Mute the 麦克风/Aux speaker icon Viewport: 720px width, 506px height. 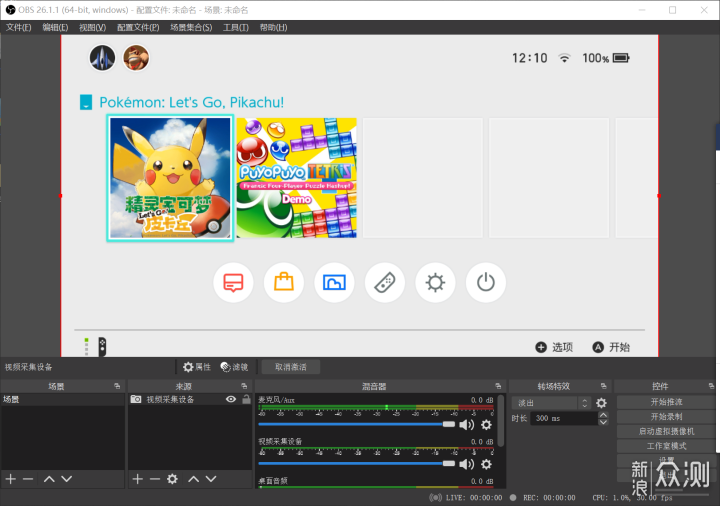(467, 425)
